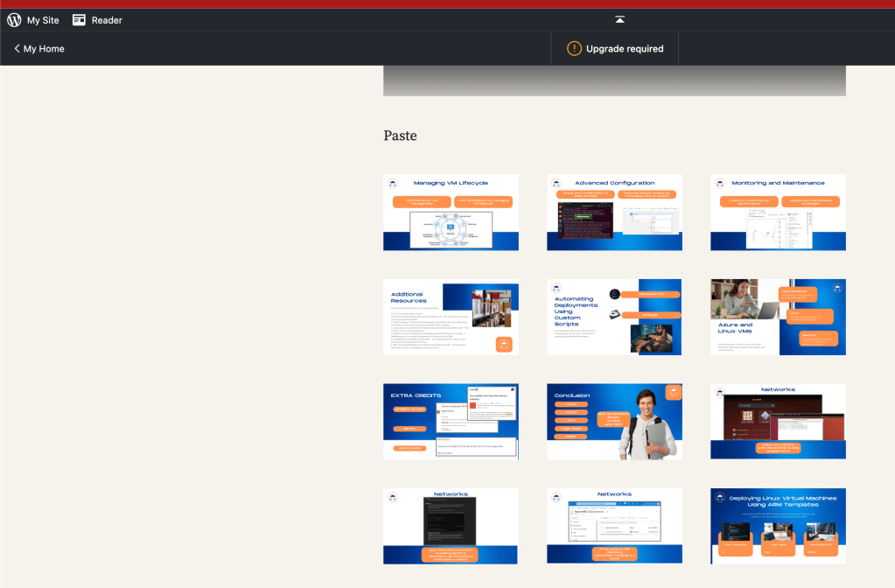This screenshot has width=895, height=588.
Task: Open the Conclusion slide thumbnail
Action: point(614,421)
